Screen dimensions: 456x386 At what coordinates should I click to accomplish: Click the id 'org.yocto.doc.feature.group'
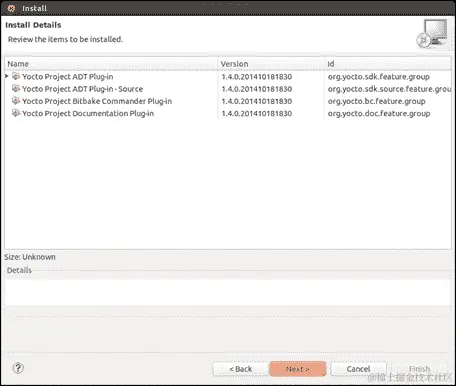[x=379, y=113]
